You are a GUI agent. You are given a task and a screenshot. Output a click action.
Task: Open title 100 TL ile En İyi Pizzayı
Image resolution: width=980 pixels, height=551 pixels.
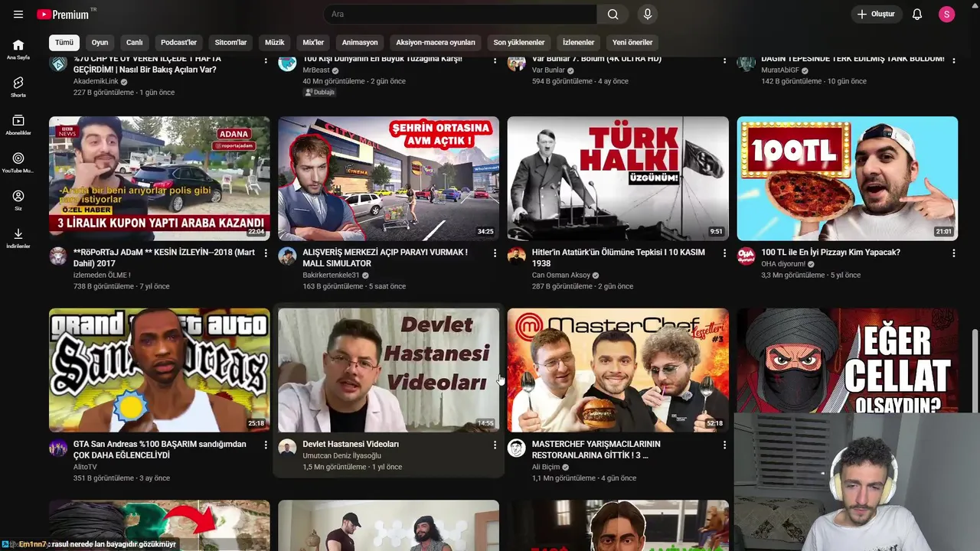point(831,253)
